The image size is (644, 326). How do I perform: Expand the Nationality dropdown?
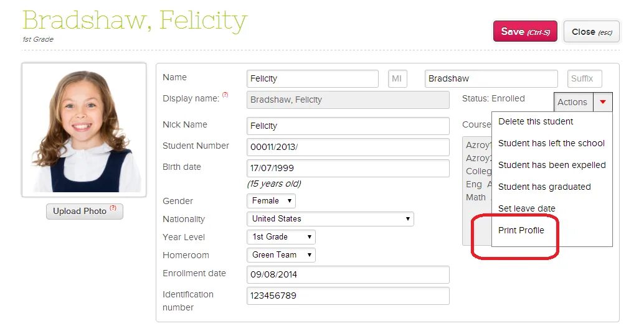[x=330, y=218]
